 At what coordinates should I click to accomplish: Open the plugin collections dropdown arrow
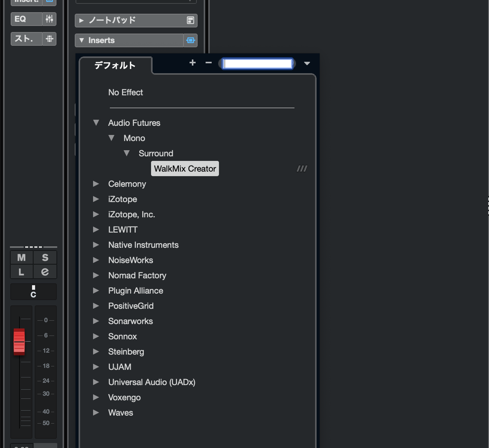click(x=307, y=64)
